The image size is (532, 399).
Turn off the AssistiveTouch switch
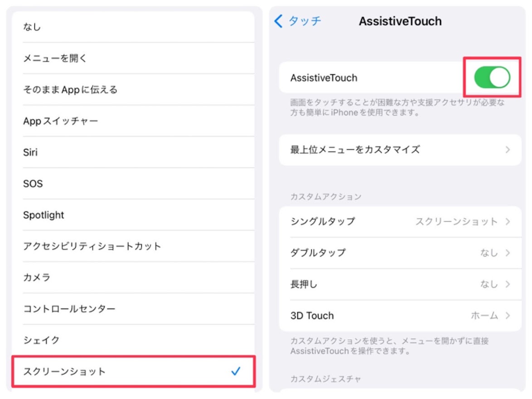[492, 77]
